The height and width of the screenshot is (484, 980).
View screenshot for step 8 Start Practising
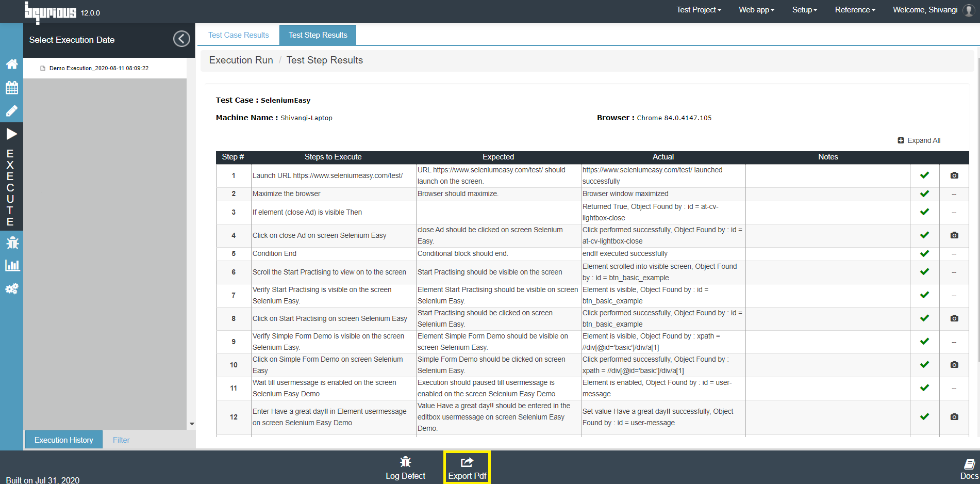point(954,318)
